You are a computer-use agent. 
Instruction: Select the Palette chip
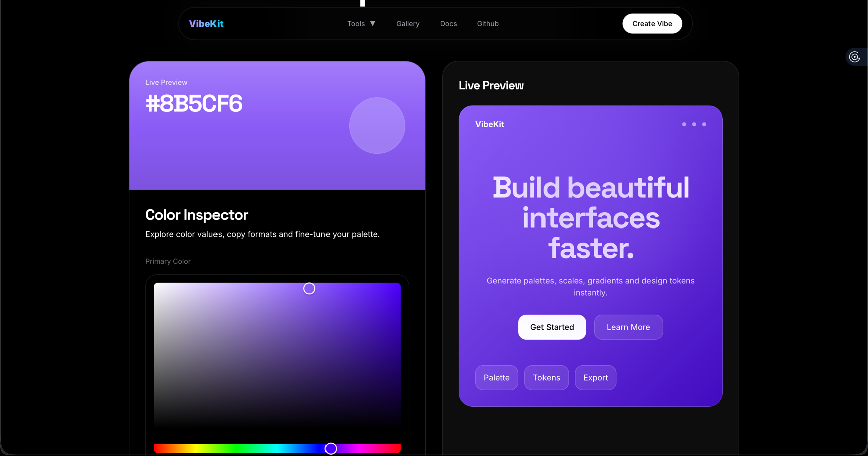[497, 378]
